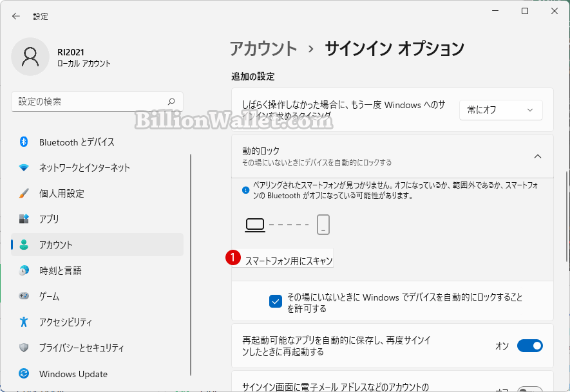Screen dimensions: 570x392
Task: Click the しばらく操作しなかった場合に setting text
Action: (344, 109)
